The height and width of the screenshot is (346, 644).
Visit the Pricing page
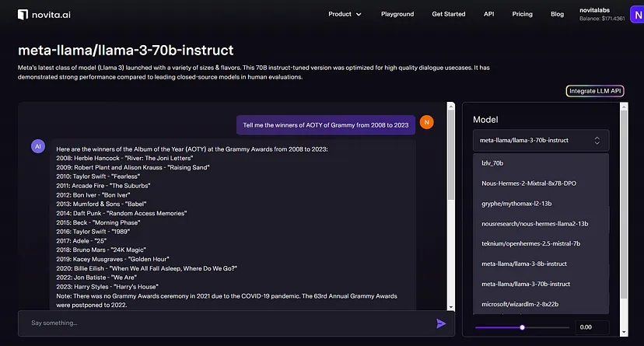tap(522, 14)
